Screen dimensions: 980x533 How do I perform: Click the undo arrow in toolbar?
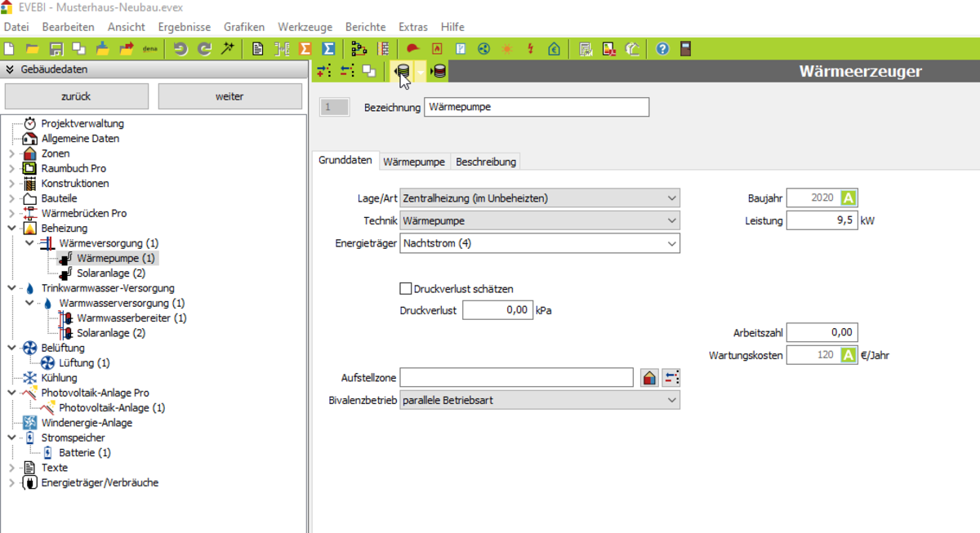click(180, 49)
